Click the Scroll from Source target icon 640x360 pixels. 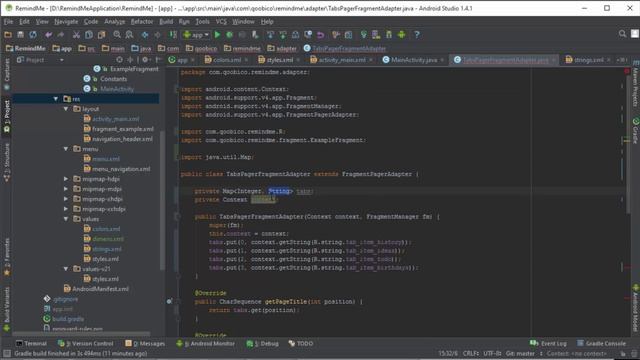(x=120, y=60)
